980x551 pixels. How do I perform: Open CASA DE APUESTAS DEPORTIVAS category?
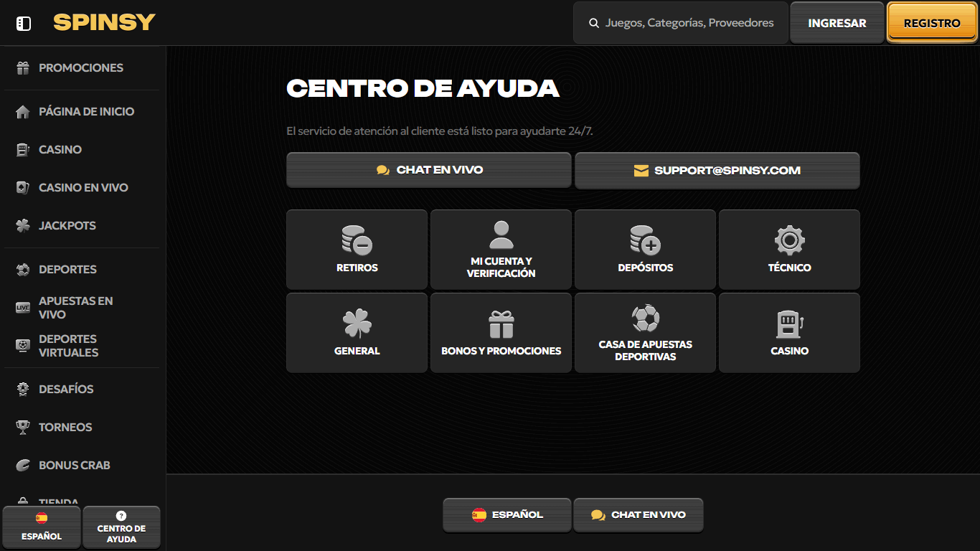[x=645, y=333]
